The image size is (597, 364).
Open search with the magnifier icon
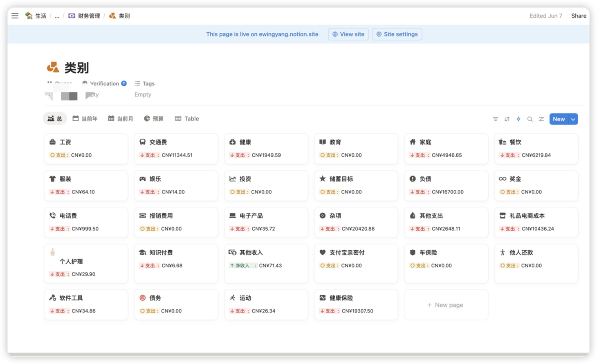point(530,119)
